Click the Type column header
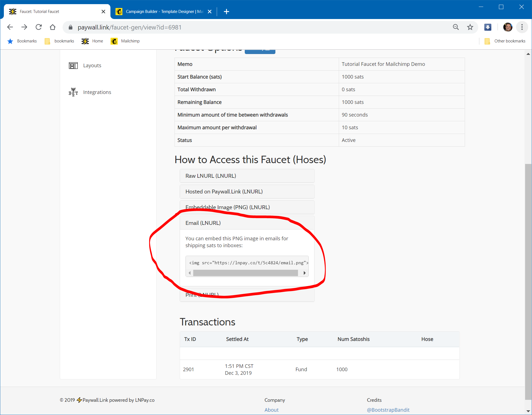Image resolution: width=532 pixels, height=415 pixels. click(x=302, y=339)
